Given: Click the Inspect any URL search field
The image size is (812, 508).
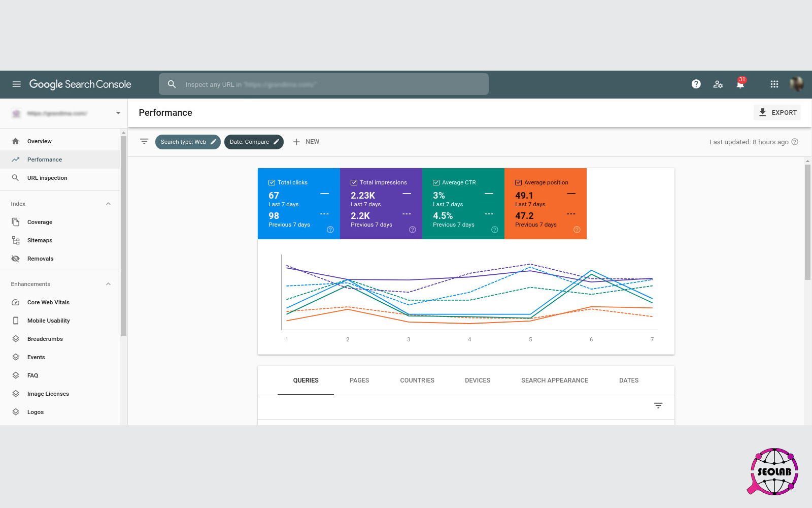Looking at the screenshot, I should click(324, 84).
